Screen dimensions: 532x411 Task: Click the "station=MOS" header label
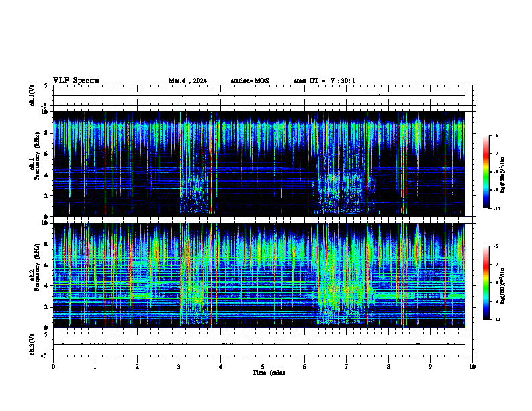[x=250, y=81]
